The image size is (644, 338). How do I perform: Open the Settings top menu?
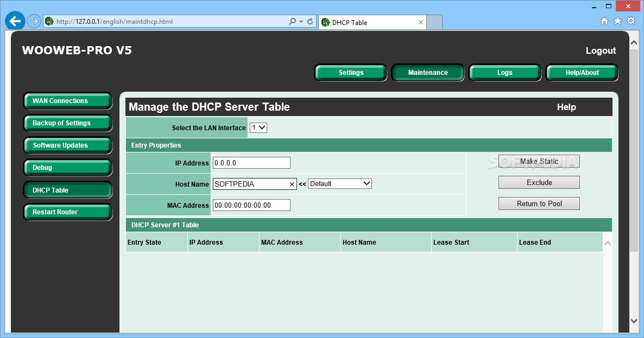351,73
